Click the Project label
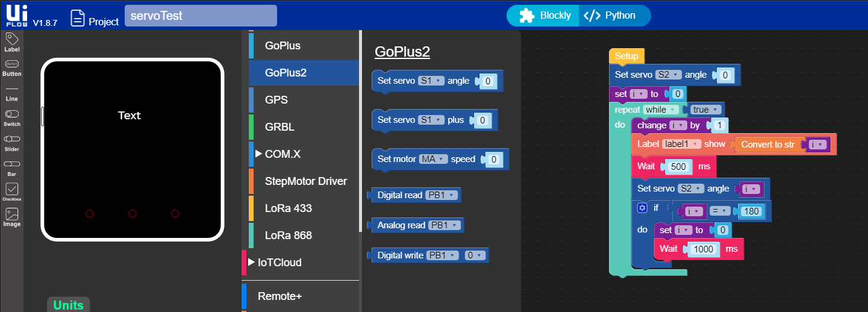The width and height of the screenshot is (868, 312). tap(104, 22)
